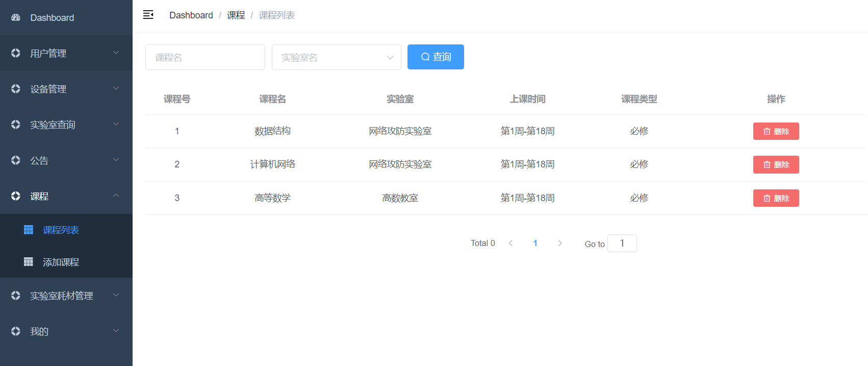Collapse the sidebar with the hamburger icon
The height and width of the screenshot is (366, 868).
tap(148, 15)
